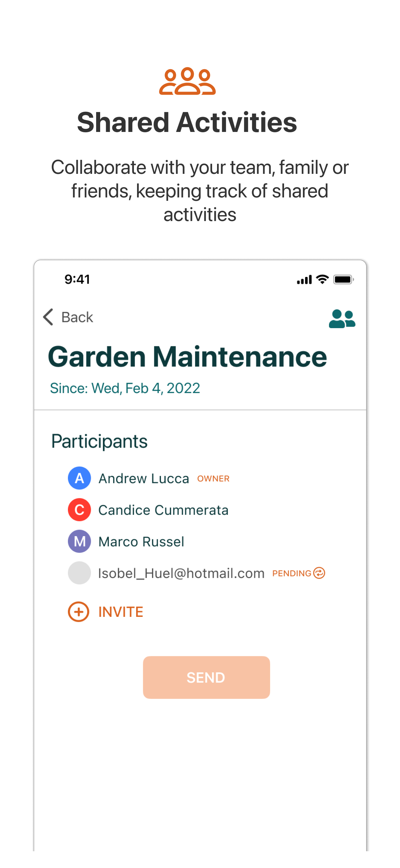Select Candice Cummerata's red avatar
The width and height of the screenshot is (400, 868).
click(79, 510)
